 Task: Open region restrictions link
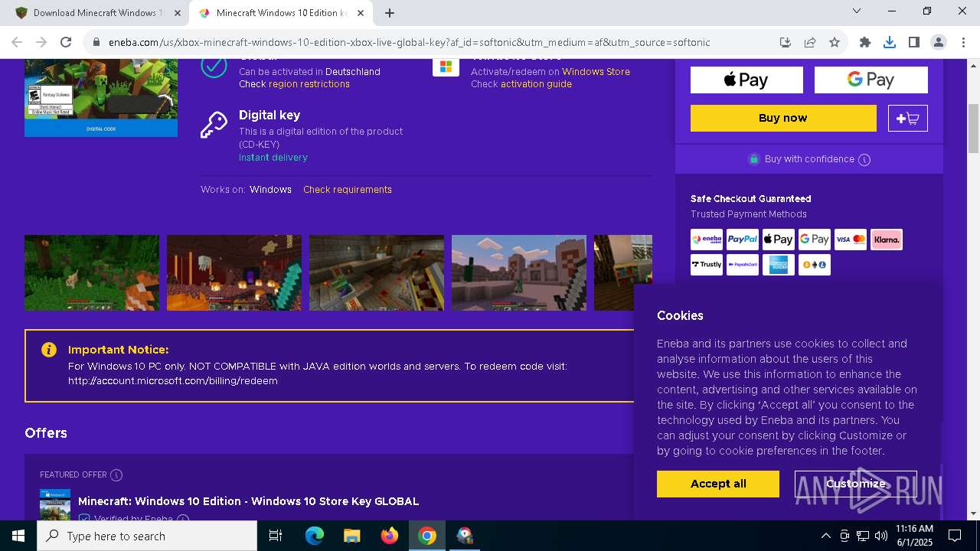(x=309, y=84)
